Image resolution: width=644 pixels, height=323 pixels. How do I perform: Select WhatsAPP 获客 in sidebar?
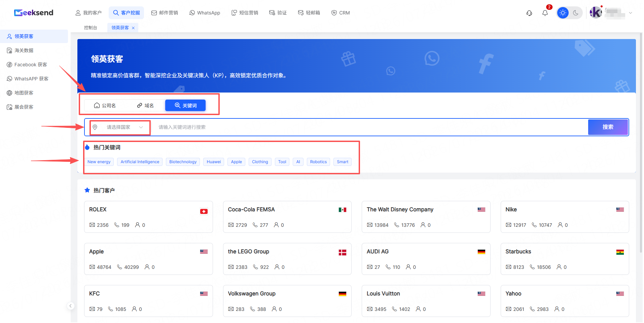pyautogui.click(x=34, y=79)
